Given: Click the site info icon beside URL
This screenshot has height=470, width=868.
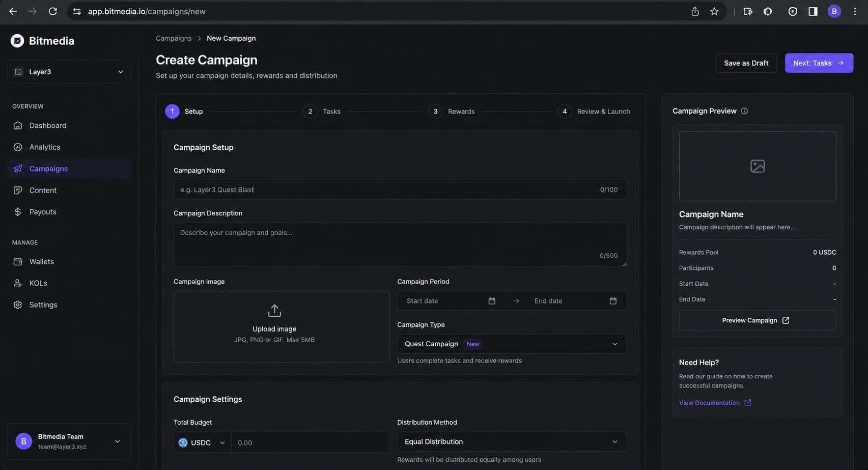Looking at the screenshot, I should click(x=77, y=11).
